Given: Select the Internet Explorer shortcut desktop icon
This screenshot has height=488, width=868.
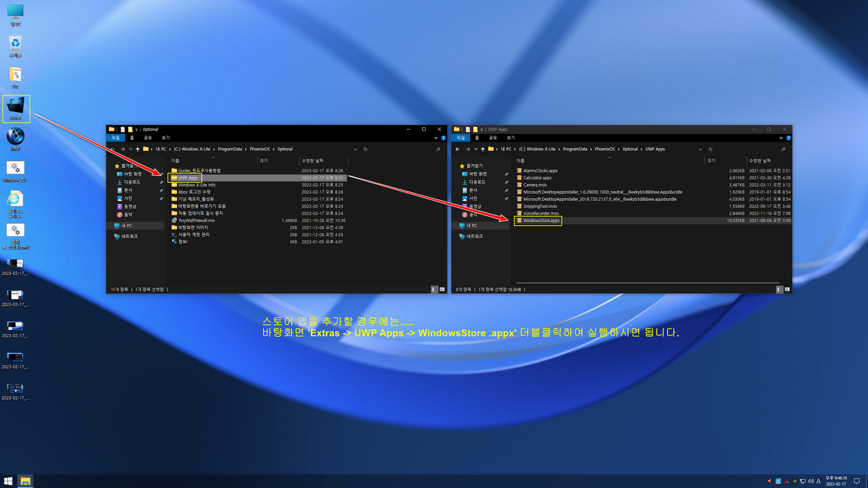Looking at the screenshot, I should click(x=15, y=204).
